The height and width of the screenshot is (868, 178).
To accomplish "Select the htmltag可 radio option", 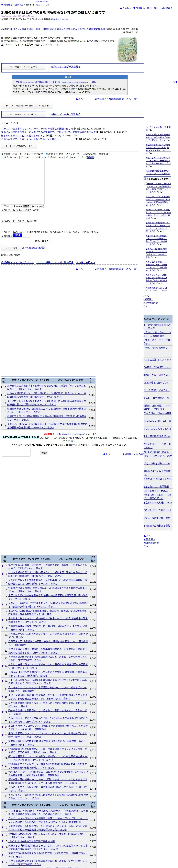I will click(x=84, y=154).
